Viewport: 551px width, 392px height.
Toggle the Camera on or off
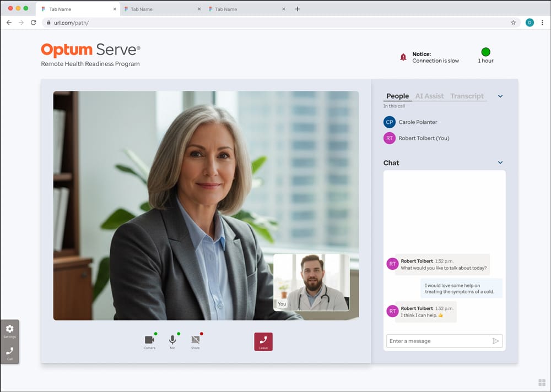point(149,340)
